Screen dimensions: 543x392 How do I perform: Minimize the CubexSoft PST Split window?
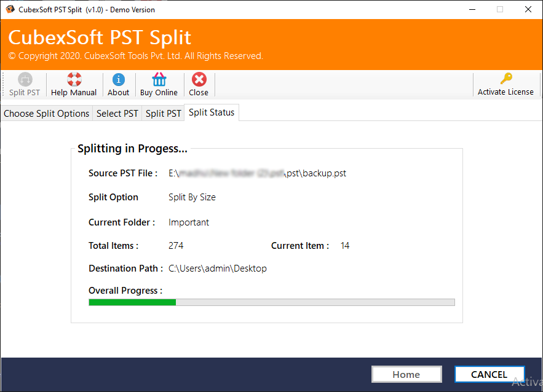point(472,9)
